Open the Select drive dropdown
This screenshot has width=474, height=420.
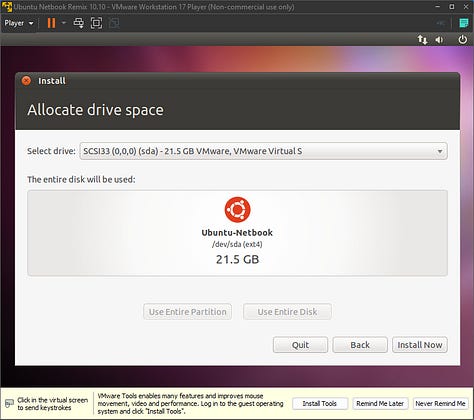click(263, 151)
